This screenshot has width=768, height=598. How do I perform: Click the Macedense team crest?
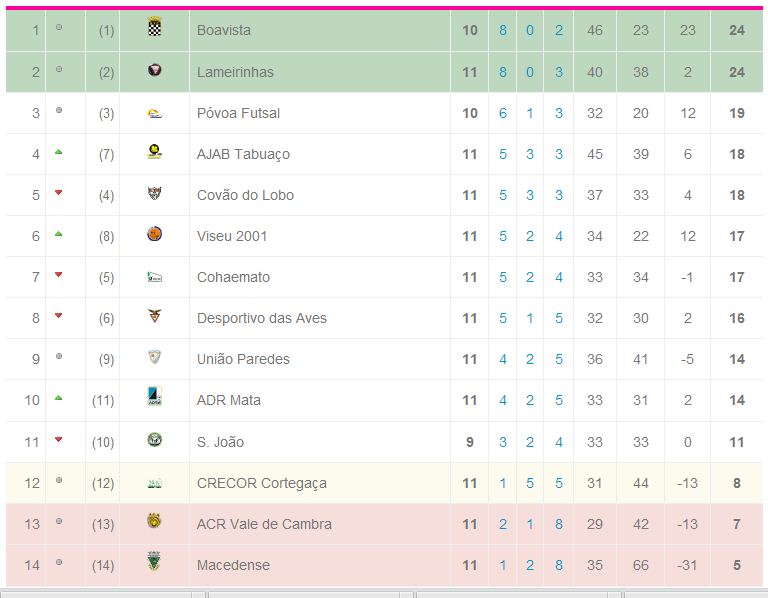point(154,563)
